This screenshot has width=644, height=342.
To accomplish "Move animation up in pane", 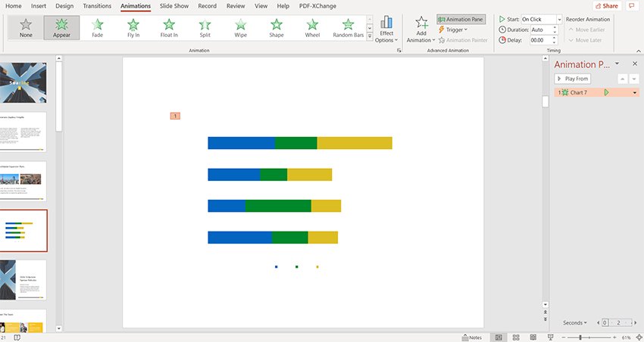I will [623, 79].
